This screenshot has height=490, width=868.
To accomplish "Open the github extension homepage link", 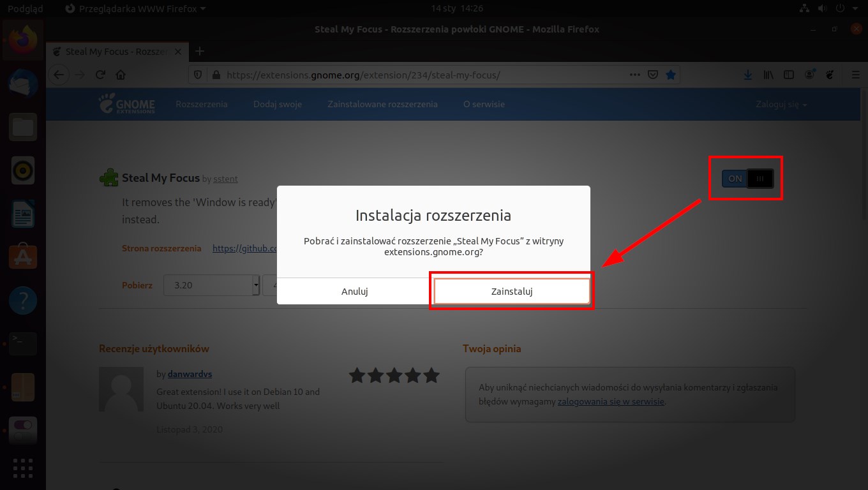I will pos(245,248).
